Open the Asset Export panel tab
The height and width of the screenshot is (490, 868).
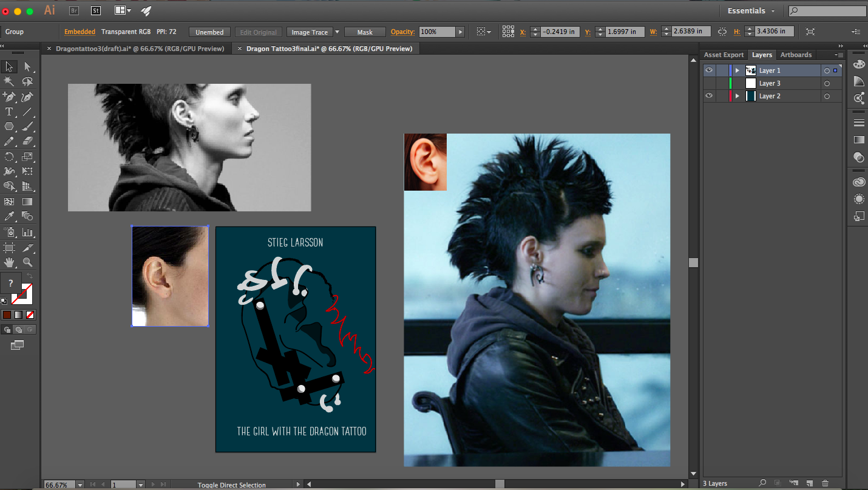(x=724, y=55)
